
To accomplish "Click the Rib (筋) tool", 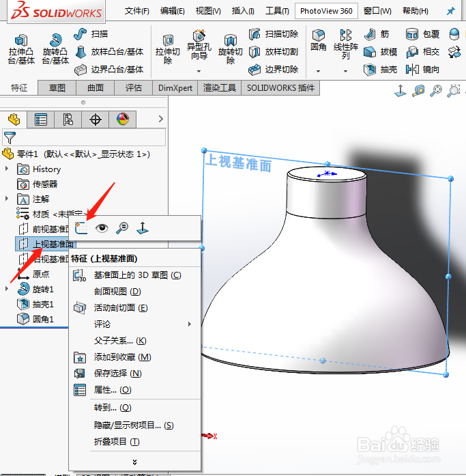I will pos(376,34).
